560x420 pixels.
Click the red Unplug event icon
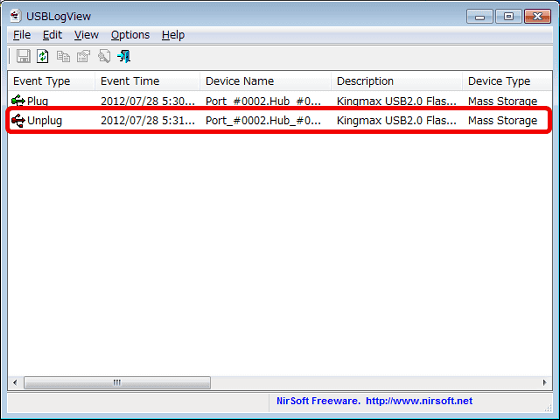(x=18, y=120)
